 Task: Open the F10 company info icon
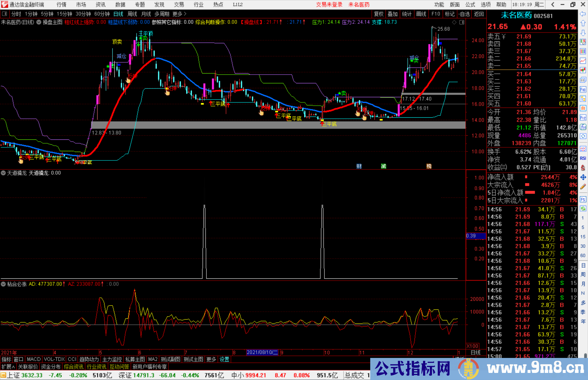[583, 89]
